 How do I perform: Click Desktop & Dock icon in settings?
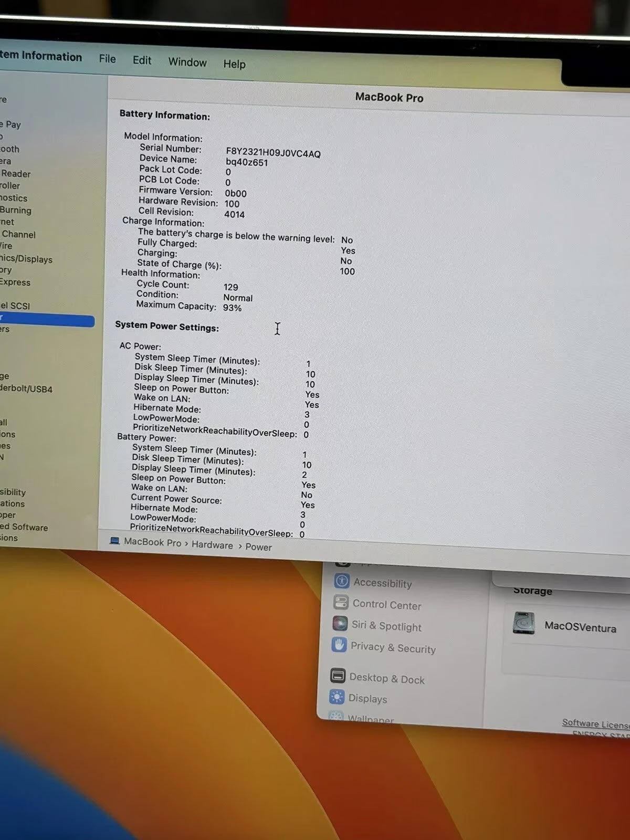tap(338, 675)
